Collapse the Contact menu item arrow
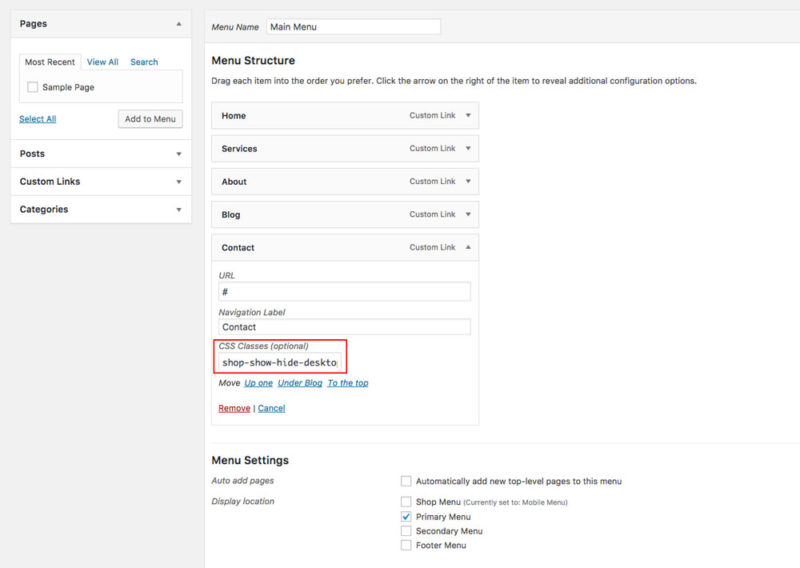This screenshot has height=568, width=800. [467, 248]
